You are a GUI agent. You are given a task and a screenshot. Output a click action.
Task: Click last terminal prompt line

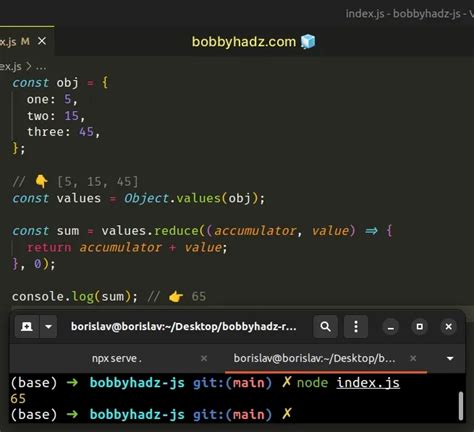pos(151,414)
